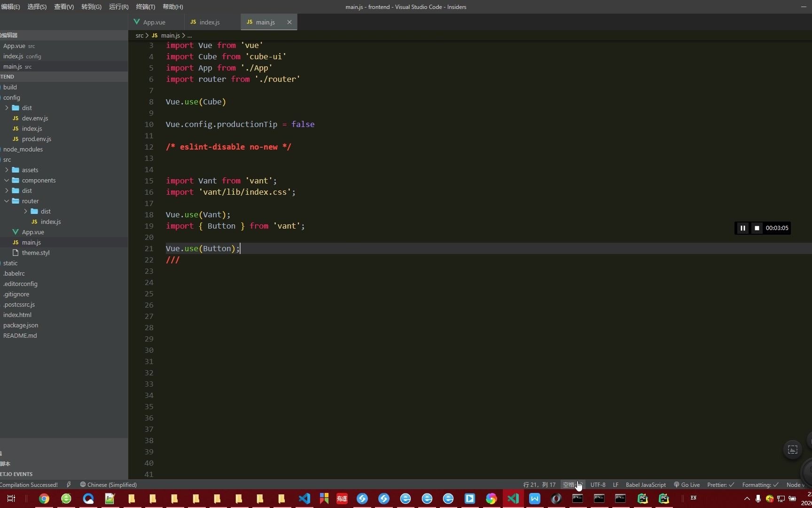Open the blue W app taskbar icon
812x508 pixels.
pyautogui.click(x=535, y=499)
